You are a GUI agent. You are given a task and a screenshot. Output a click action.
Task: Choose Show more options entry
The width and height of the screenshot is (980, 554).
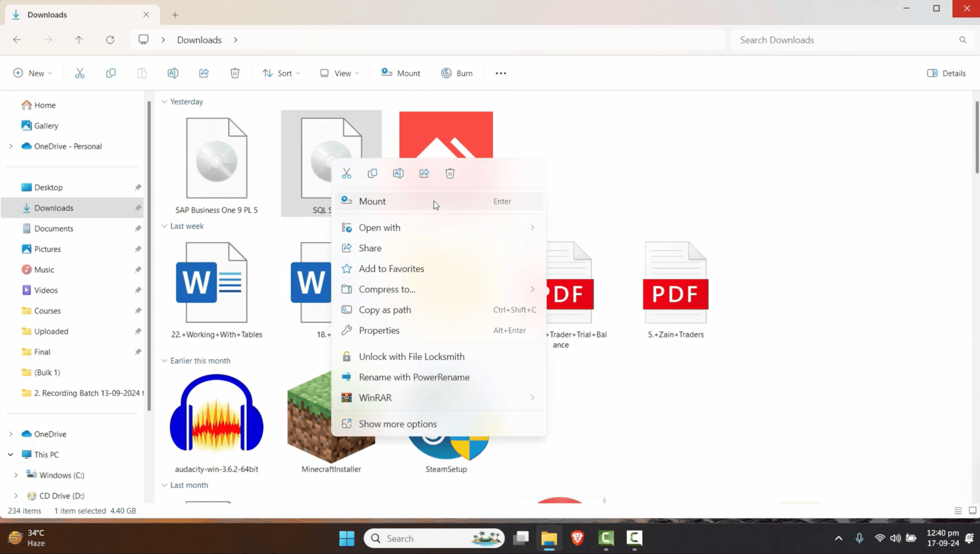(x=397, y=424)
